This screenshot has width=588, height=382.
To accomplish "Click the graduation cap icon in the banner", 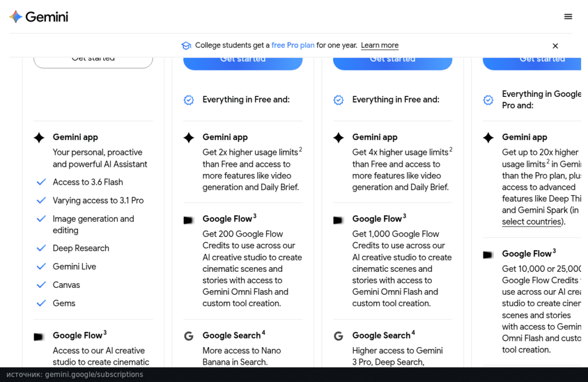I will click(187, 45).
